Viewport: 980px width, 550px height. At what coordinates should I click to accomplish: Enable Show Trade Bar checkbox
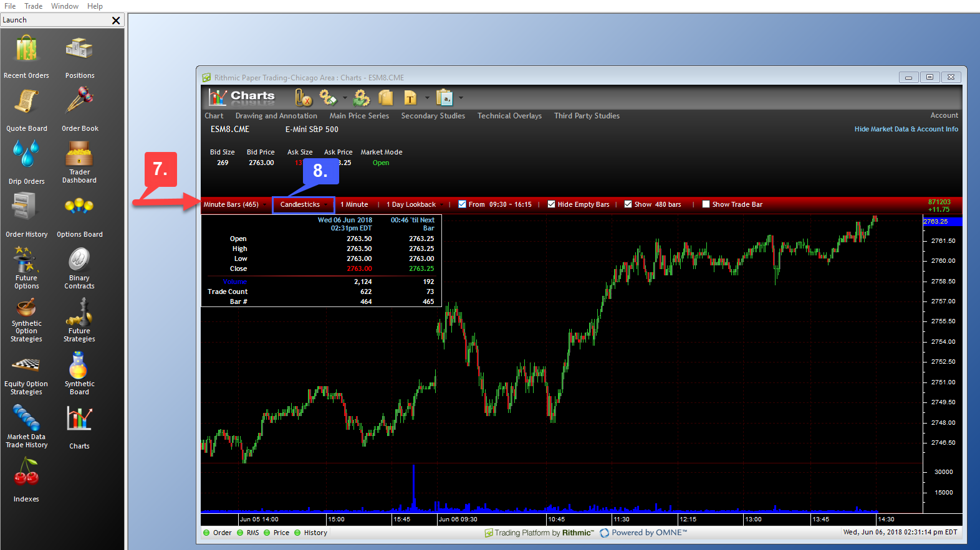pyautogui.click(x=706, y=204)
